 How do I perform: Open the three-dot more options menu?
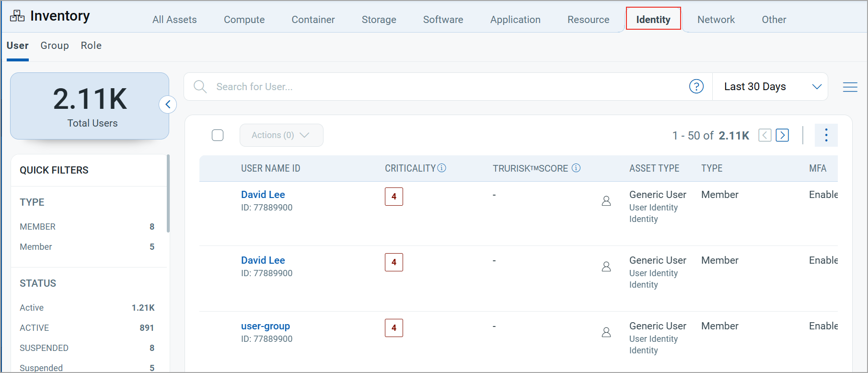pos(826,135)
